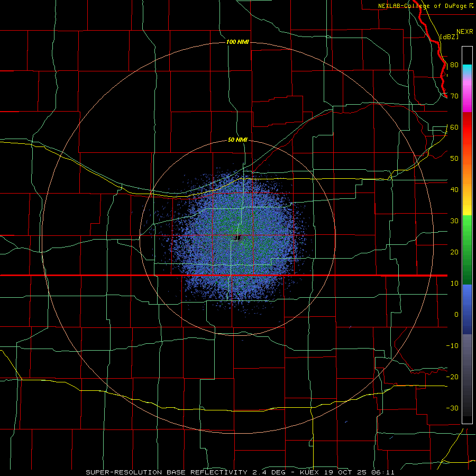Click the NEXR label above the legend

tap(464, 32)
